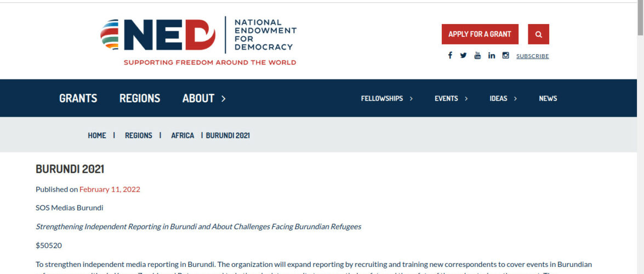Open NED's Facebook page icon
The image size is (644, 274).
(x=450, y=55)
